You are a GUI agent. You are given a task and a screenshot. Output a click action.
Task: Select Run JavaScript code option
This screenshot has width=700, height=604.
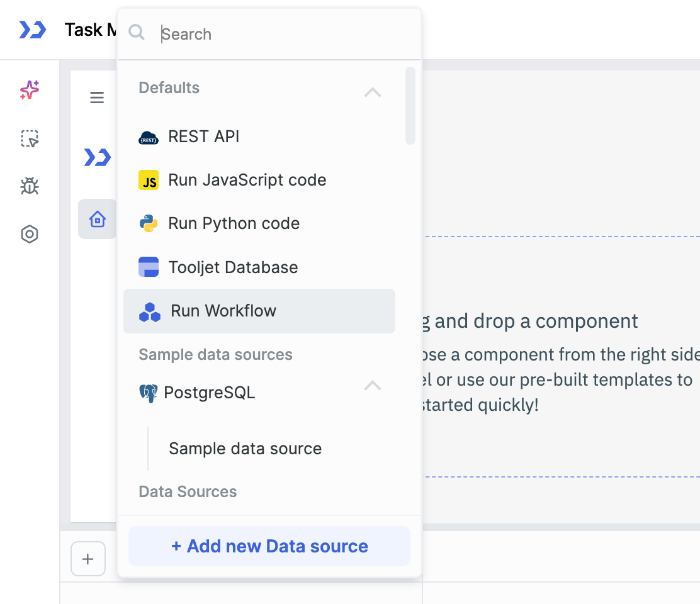coord(247,181)
